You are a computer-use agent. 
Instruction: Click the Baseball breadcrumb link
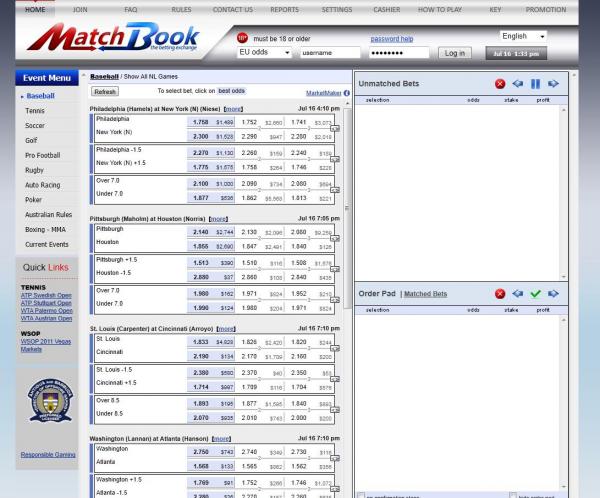pos(104,77)
